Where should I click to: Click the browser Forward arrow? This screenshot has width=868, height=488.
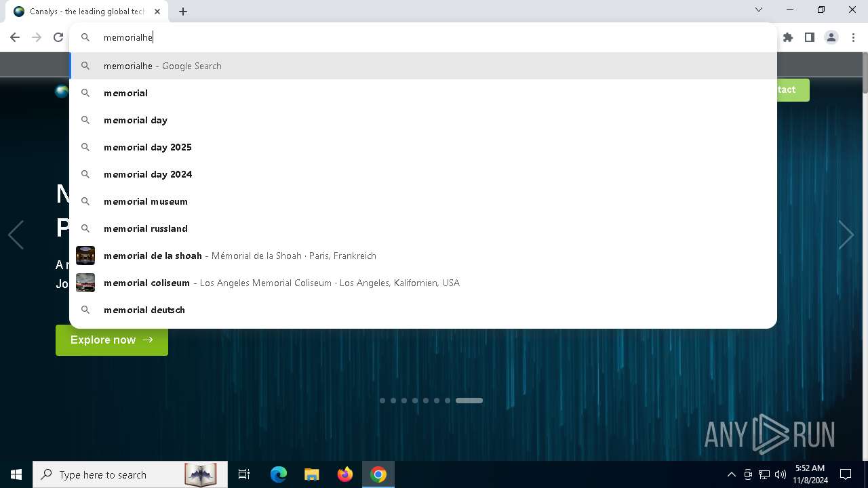point(37,37)
